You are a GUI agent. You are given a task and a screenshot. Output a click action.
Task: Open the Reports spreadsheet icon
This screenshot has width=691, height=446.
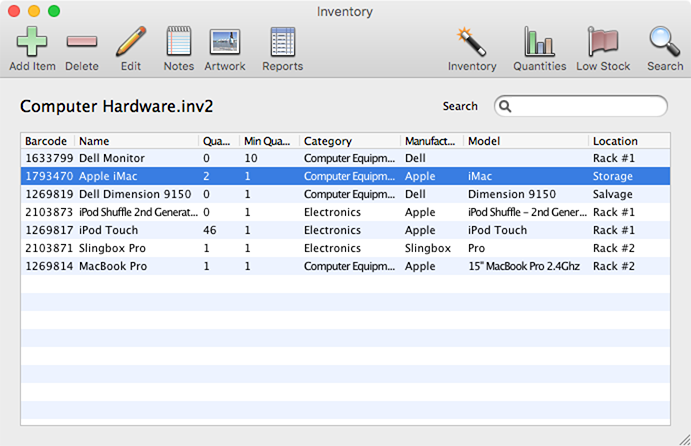pos(282,41)
